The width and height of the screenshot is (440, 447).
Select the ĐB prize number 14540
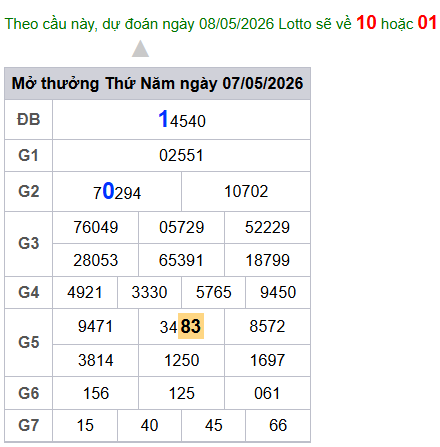(x=182, y=120)
